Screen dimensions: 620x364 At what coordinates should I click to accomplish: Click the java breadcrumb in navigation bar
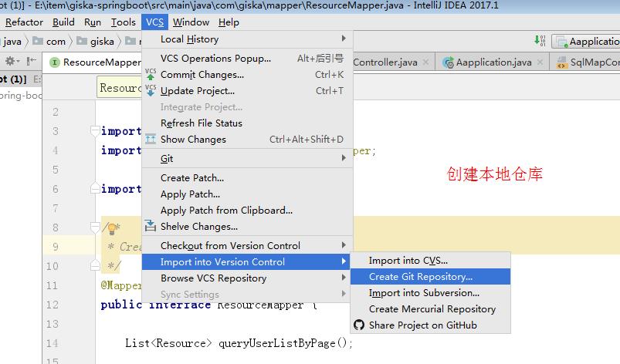tap(12, 42)
